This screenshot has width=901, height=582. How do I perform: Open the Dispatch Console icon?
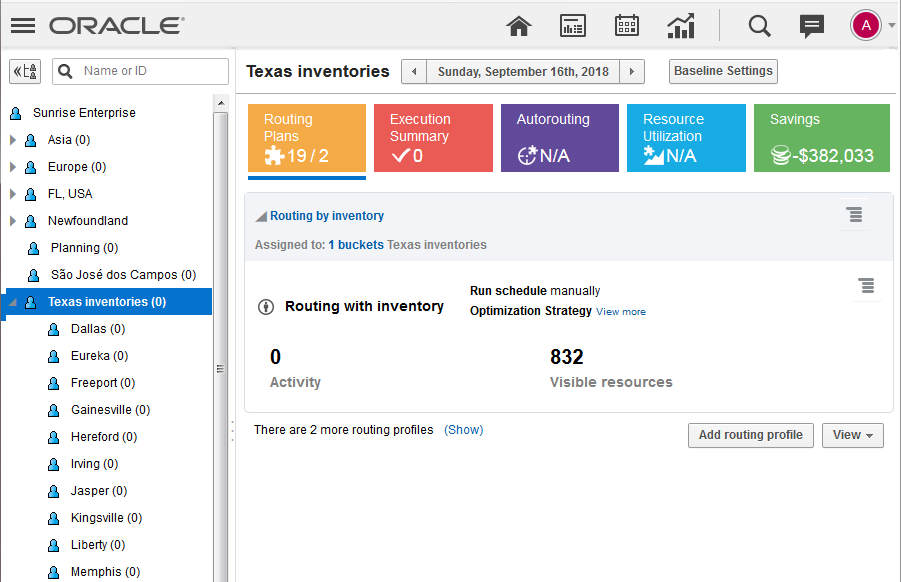572,26
